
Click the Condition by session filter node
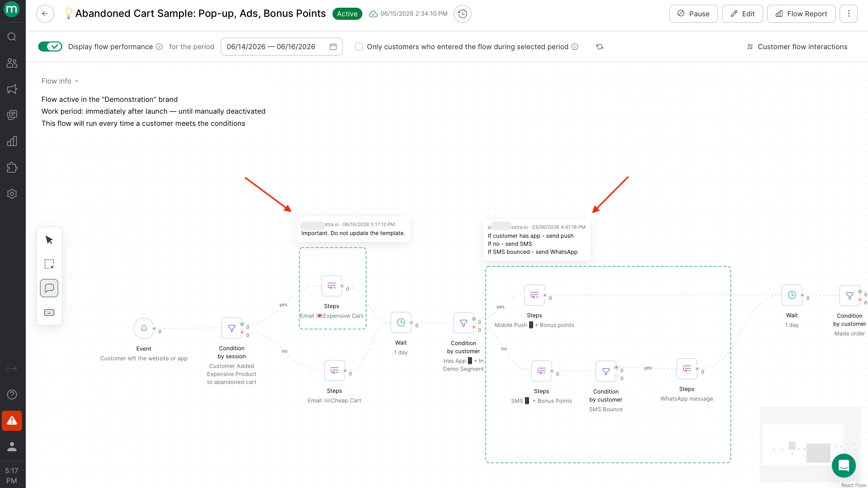(232, 328)
